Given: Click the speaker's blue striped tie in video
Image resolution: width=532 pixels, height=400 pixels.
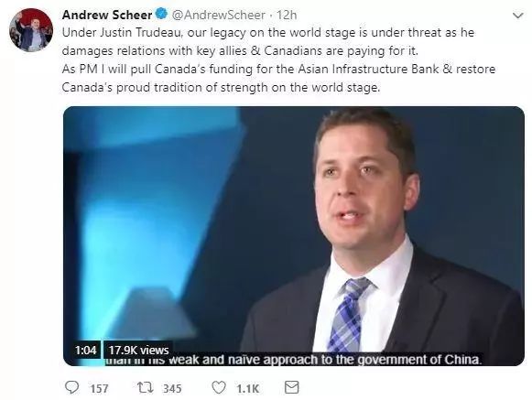Looking at the screenshot, I should point(349,316).
